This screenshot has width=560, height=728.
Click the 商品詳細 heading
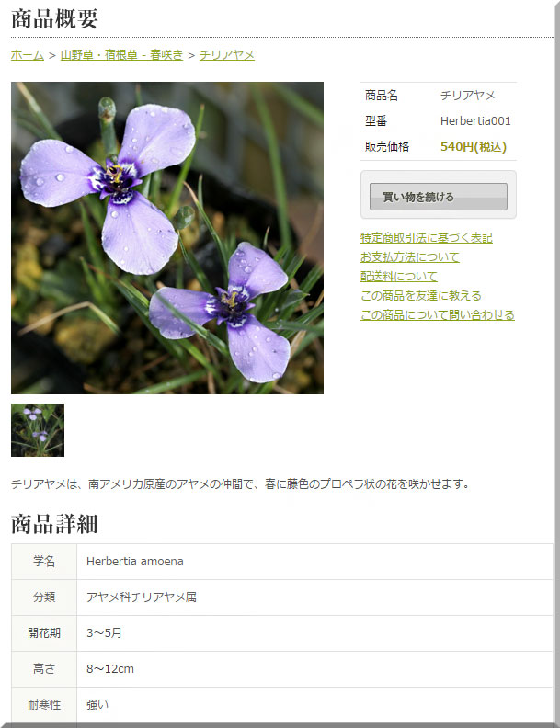(54, 524)
